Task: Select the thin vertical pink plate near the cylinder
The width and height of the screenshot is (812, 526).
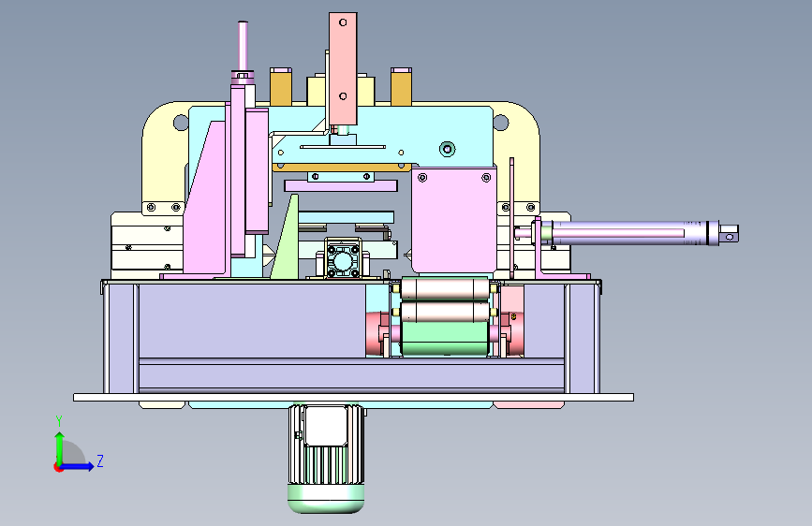Action: [511, 218]
